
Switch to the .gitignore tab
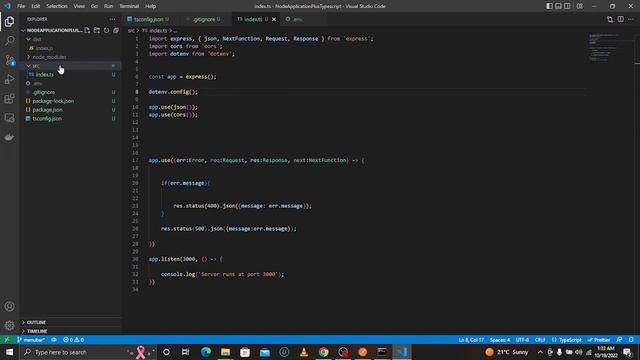pyautogui.click(x=204, y=19)
